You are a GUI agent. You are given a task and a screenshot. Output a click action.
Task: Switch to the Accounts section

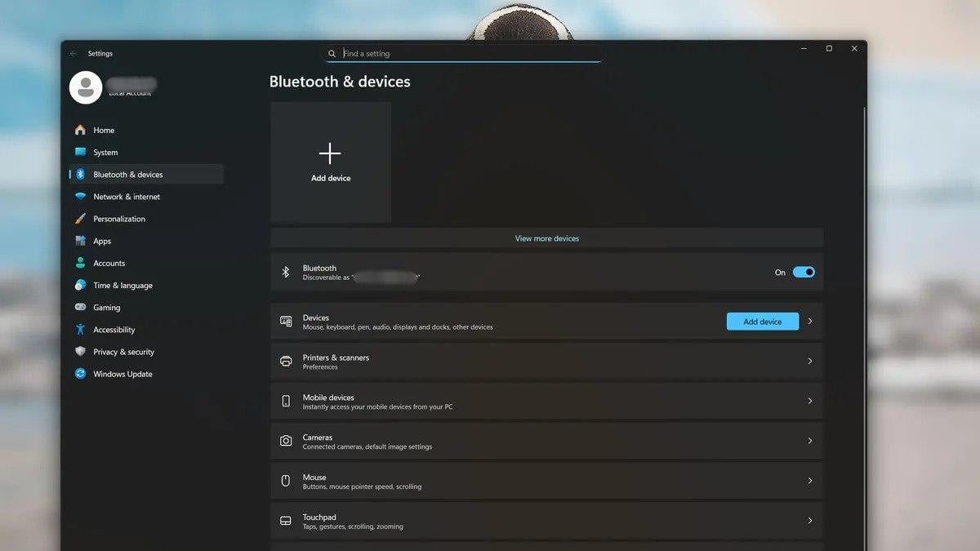[x=109, y=264]
